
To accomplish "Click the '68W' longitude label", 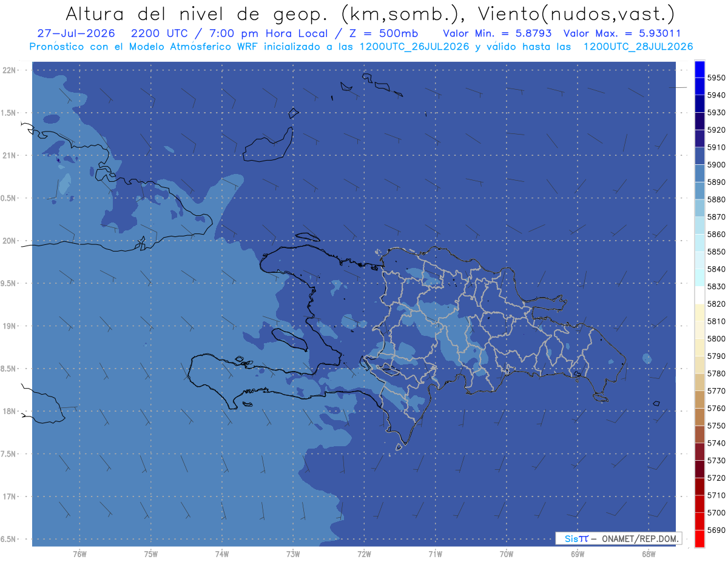I will coord(649,554).
